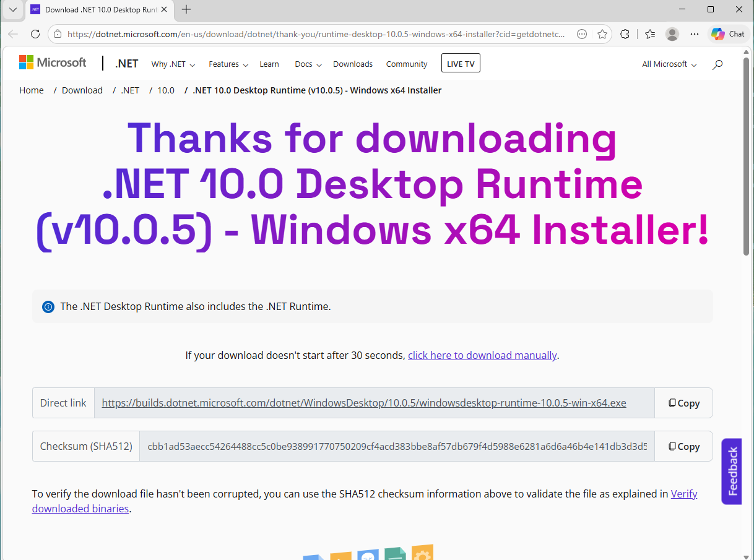
Task: Open the ellipsis icon inside the address bar
Action: click(582, 34)
